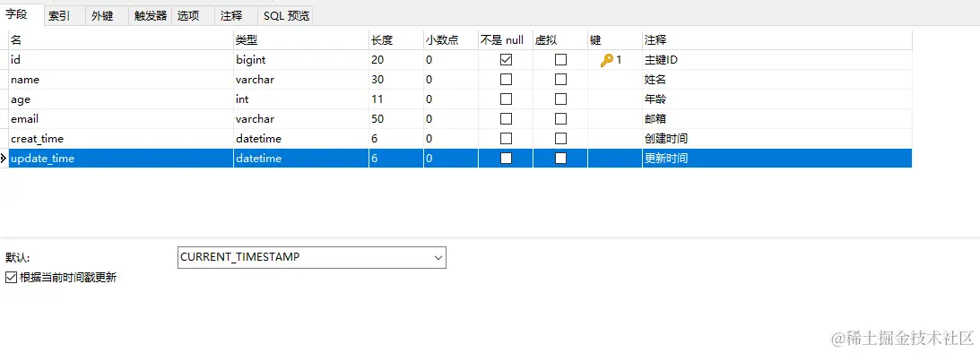Viewport: 980px width, 353px height.
Task: Select the 触发器 (Triggers) tab
Action: pos(151,15)
